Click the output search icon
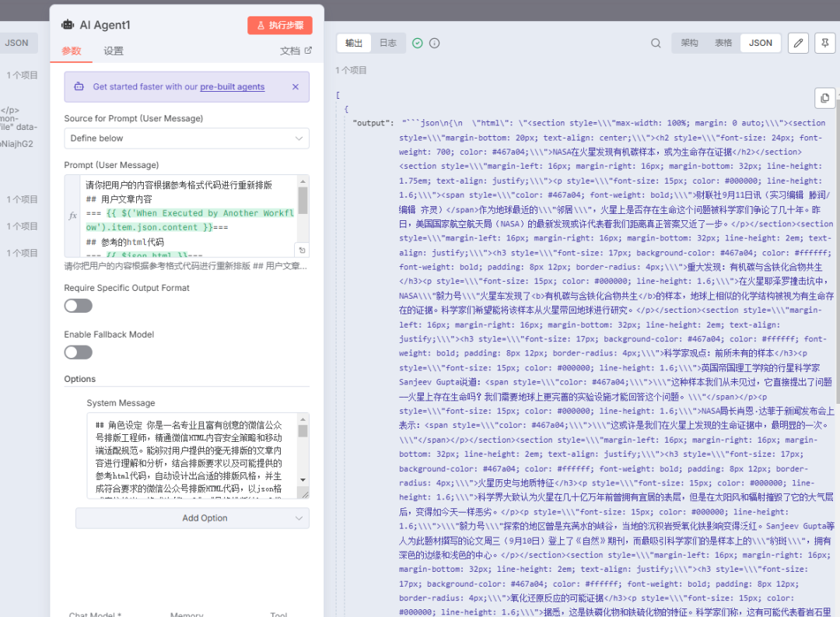 coord(656,43)
